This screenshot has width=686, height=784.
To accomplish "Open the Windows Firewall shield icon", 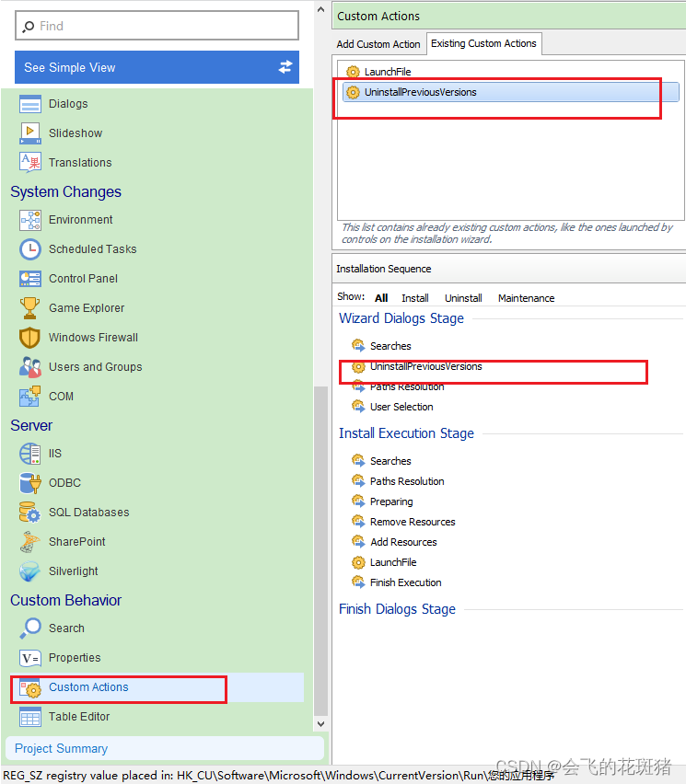I will tap(30, 338).
